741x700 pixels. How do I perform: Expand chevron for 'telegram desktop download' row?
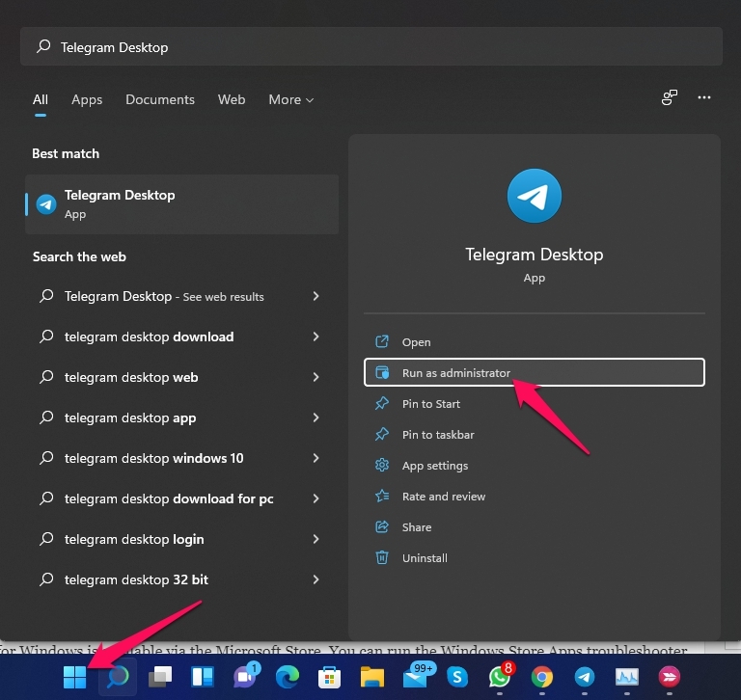[x=316, y=337]
